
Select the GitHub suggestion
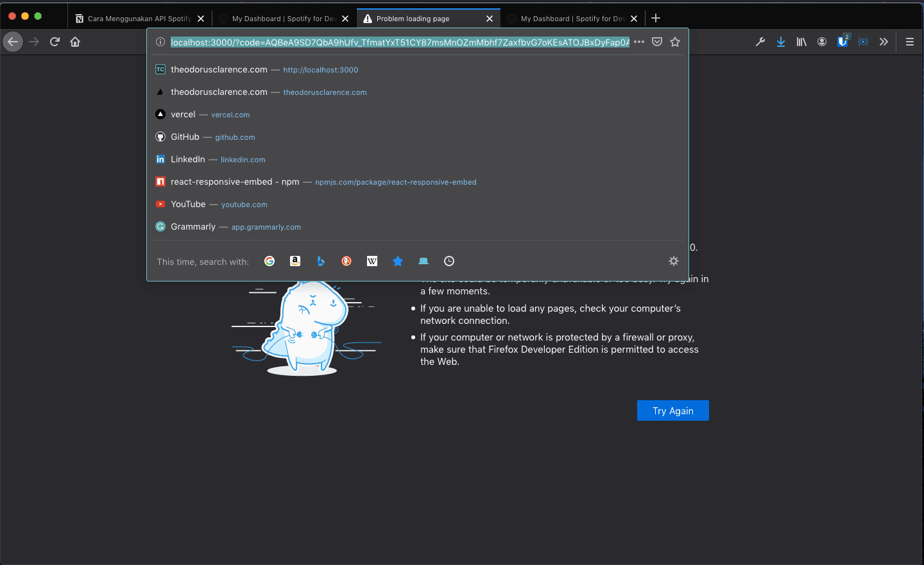click(x=418, y=137)
